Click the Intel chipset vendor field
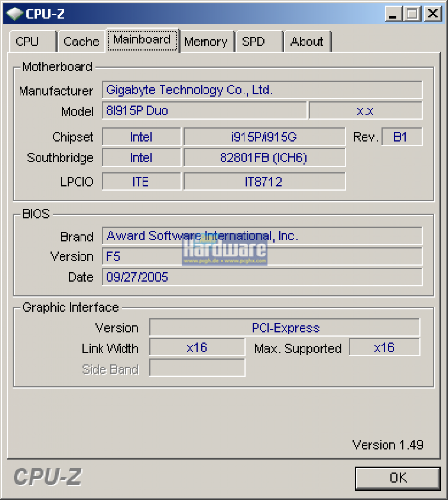Image resolution: width=448 pixels, height=500 pixels. 142,137
